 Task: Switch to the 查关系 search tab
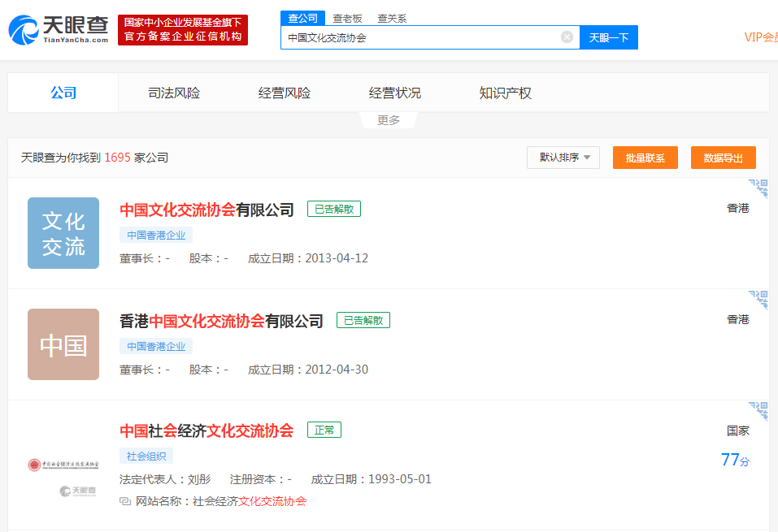click(x=392, y=19)
